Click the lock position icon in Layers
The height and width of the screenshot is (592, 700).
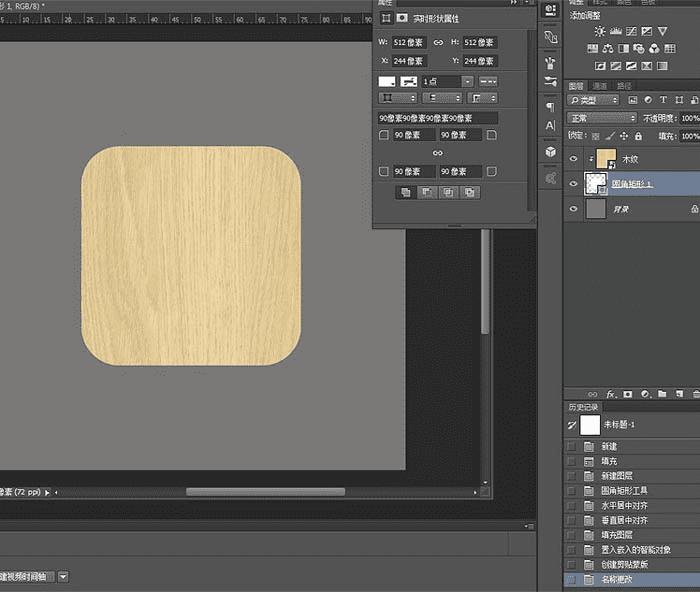click(625, 134)
